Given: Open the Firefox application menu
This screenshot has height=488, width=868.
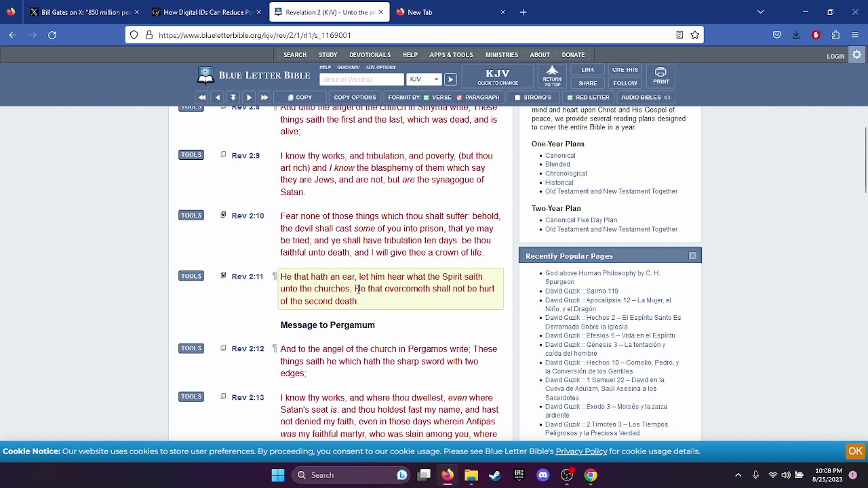Looking at the screenshot, I should (855, 35).
